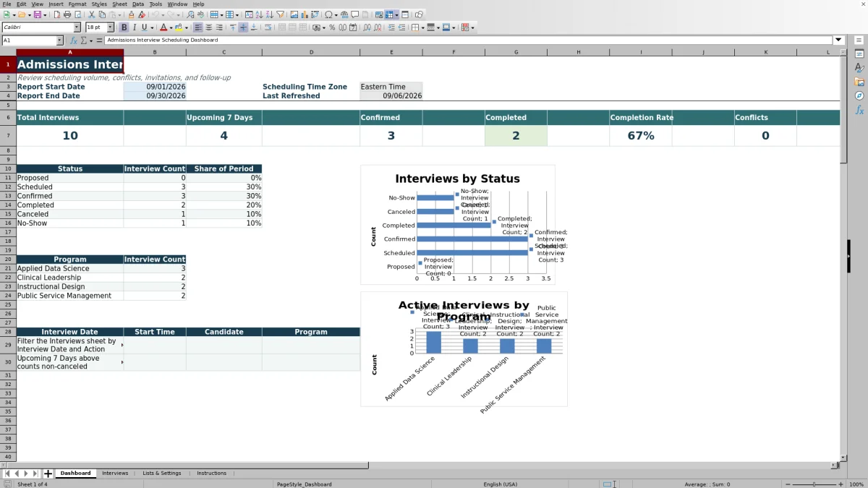868x488 pixels.
Task: Toggle Underline formatting
Action: tap(145, 27)
